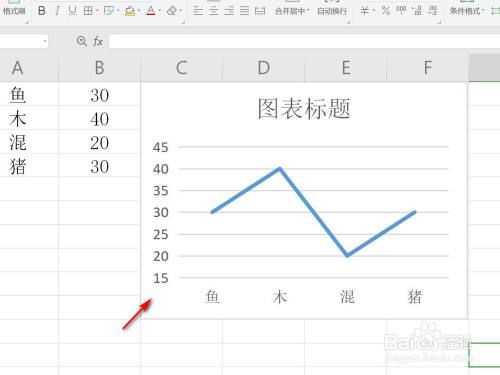Click the y-axis label 45
The width and height of the screenshot is (500, 375).
161,147
